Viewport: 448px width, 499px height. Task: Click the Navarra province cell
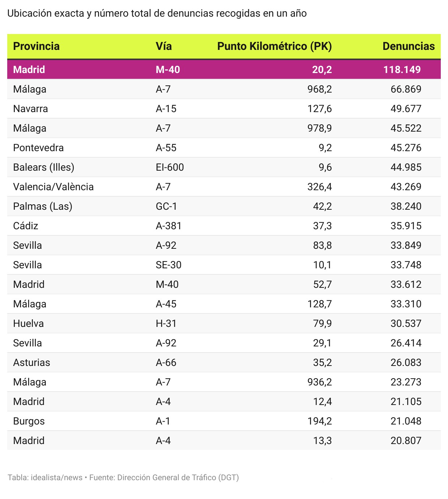pyautogui.click(x=30, y=108)
